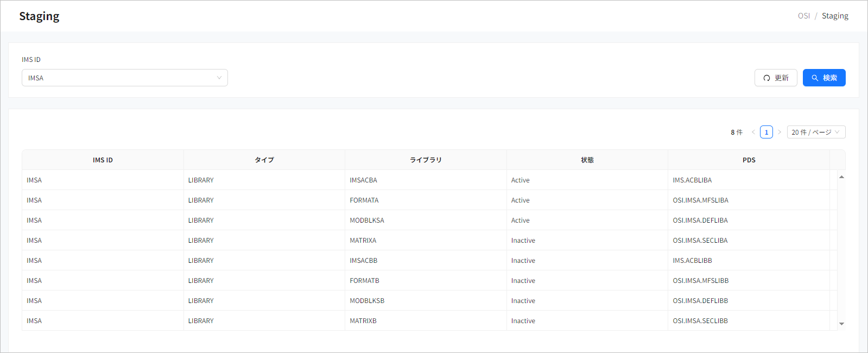Click the PDS column header
Viewport: 868px width, 353px height.
[x=749, y=160]
